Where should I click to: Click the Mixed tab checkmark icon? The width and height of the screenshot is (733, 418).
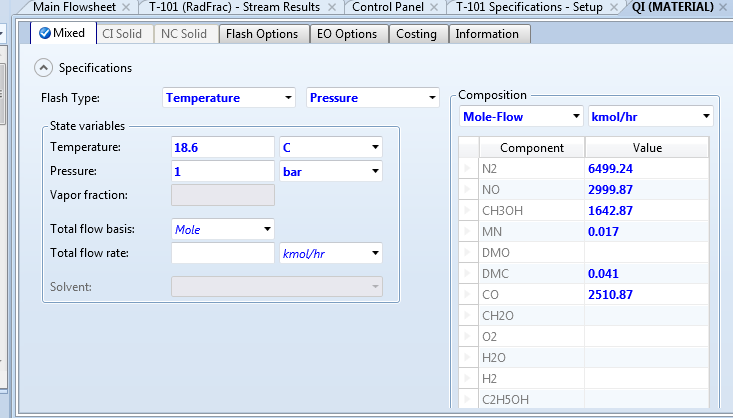45,34
